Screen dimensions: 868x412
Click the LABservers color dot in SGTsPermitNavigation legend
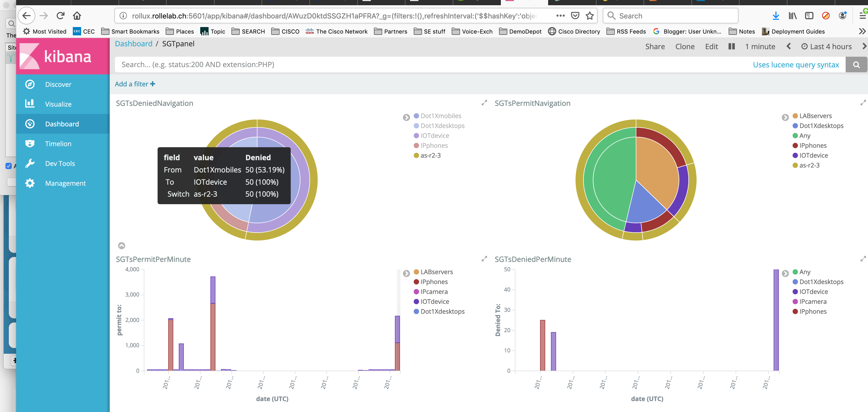(x=795, y=116)
